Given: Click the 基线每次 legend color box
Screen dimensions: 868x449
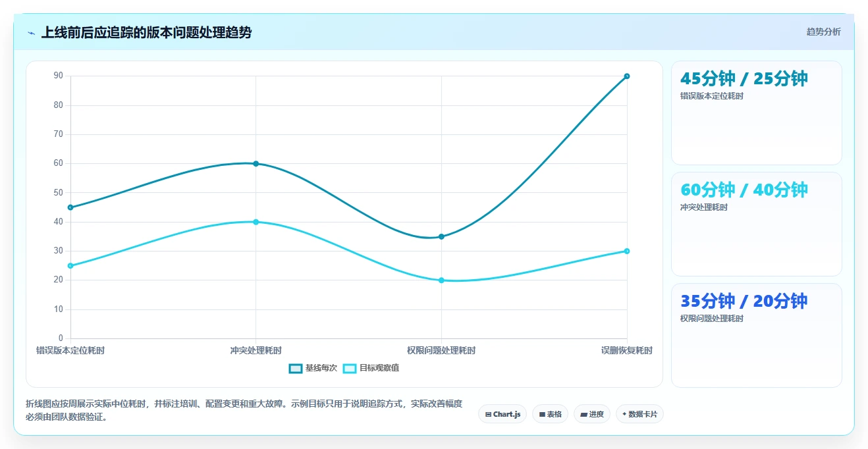Looking at the screenshot, I should (x=296, y=368).
